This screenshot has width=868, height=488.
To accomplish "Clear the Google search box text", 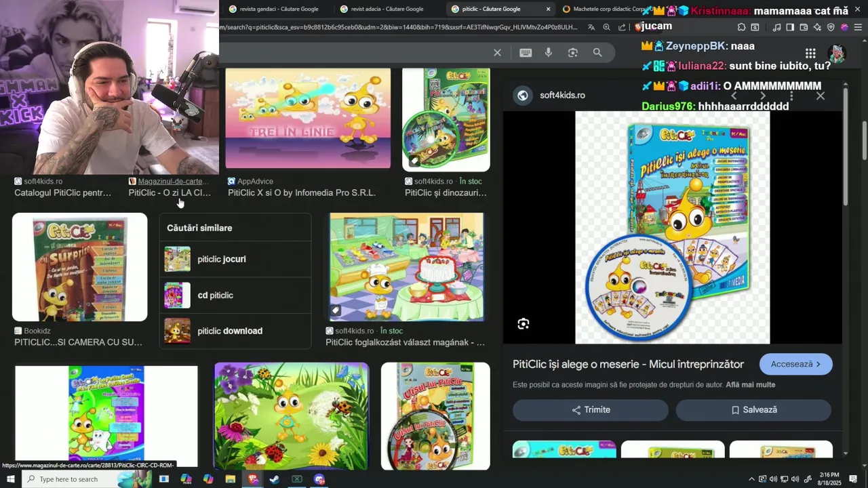I will pyautogui.click(x=497, y=52).
